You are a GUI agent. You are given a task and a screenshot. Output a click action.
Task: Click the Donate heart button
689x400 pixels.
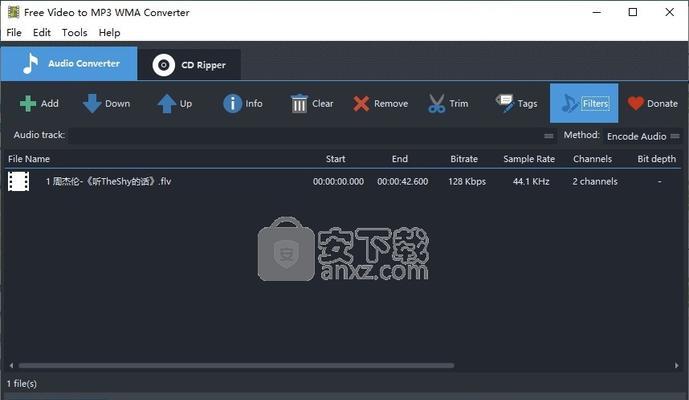[652, 104]
